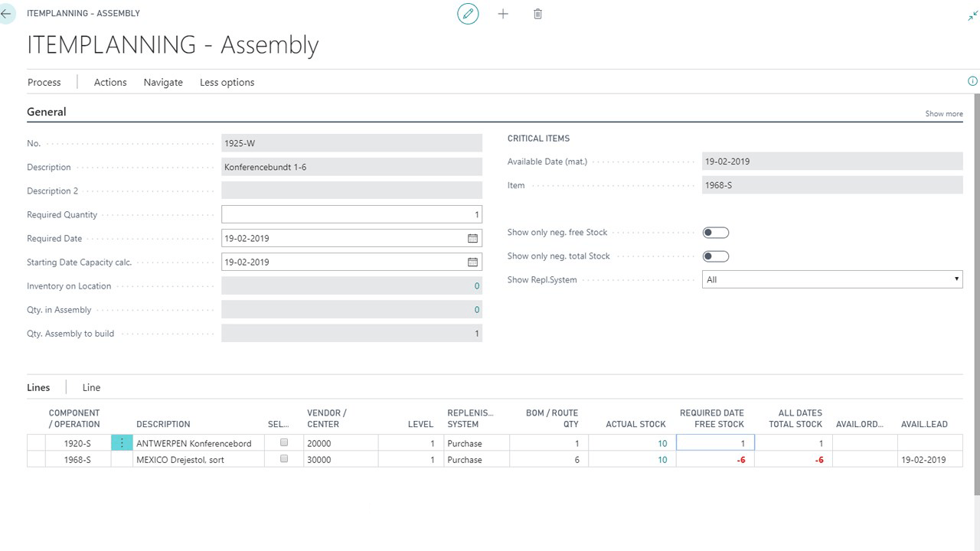The image size is (980, 551).
Task: Click vendor cell 20000
Action: [x=341, y=443]
